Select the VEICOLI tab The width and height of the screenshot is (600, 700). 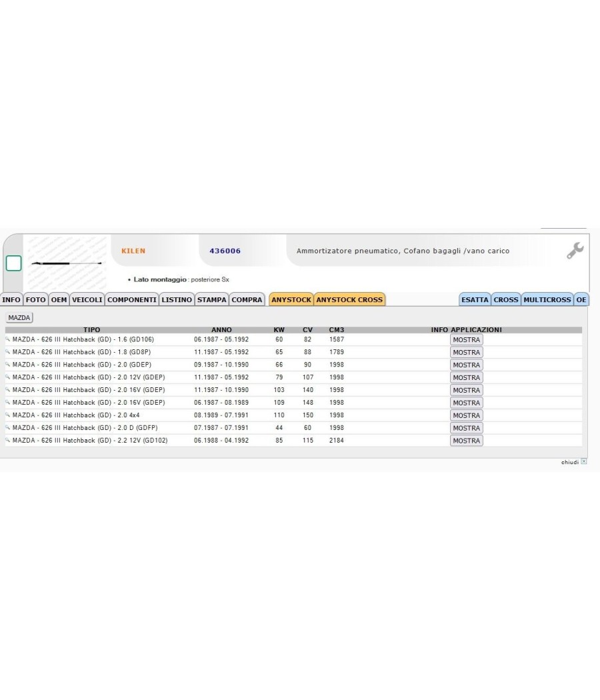pos(87,299)
